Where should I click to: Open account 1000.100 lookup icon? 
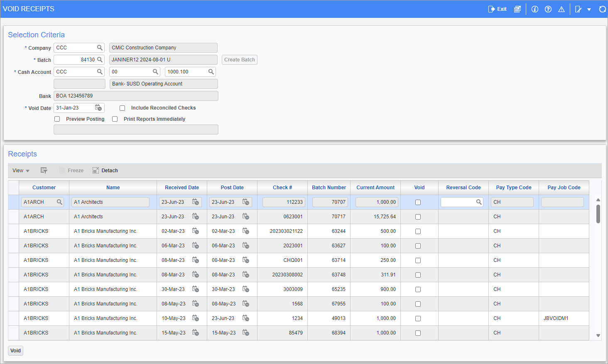click(x=211, y=72)
